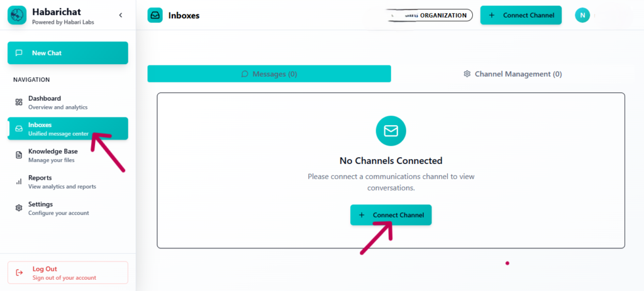
Task: Click the center Connect Channel button
Action: 391,215
